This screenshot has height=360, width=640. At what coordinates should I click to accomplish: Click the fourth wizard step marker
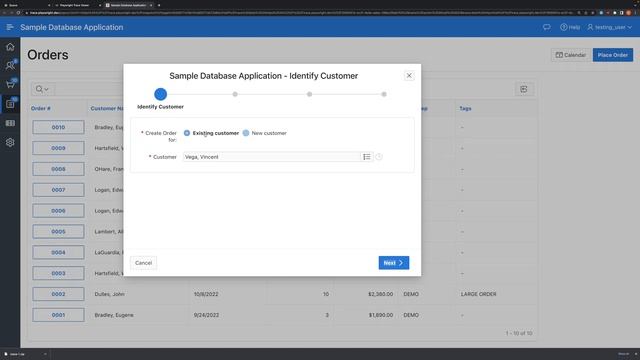point(384,94)
